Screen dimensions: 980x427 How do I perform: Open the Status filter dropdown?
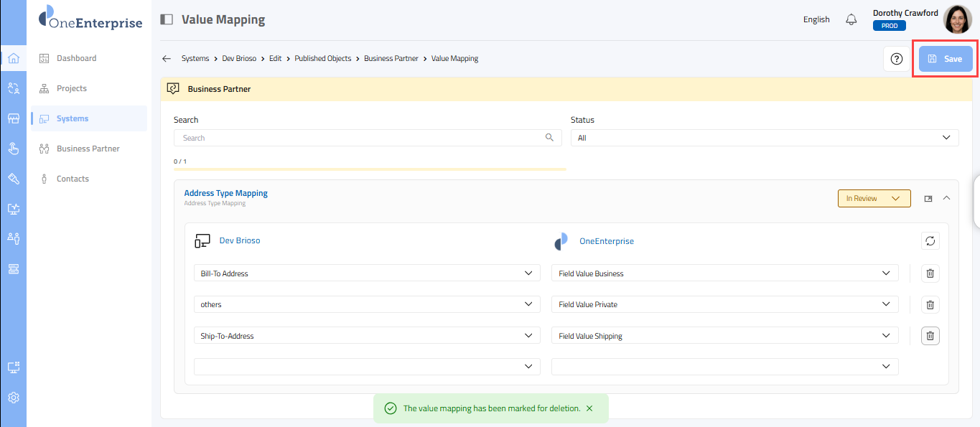[764, 138]
